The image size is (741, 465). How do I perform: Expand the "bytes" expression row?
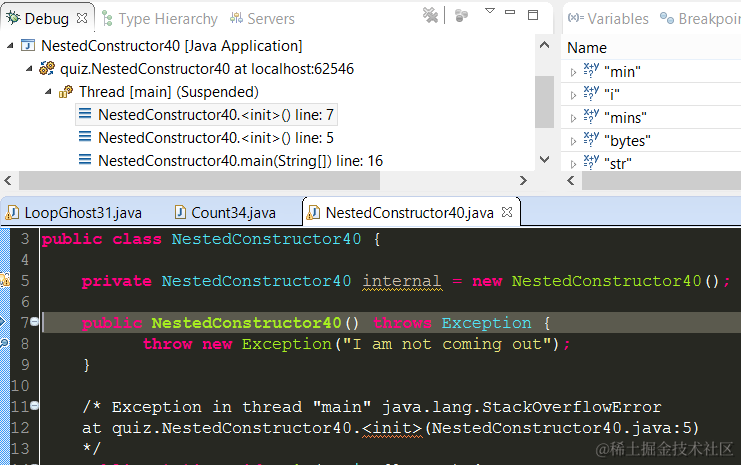pos(573,141)
